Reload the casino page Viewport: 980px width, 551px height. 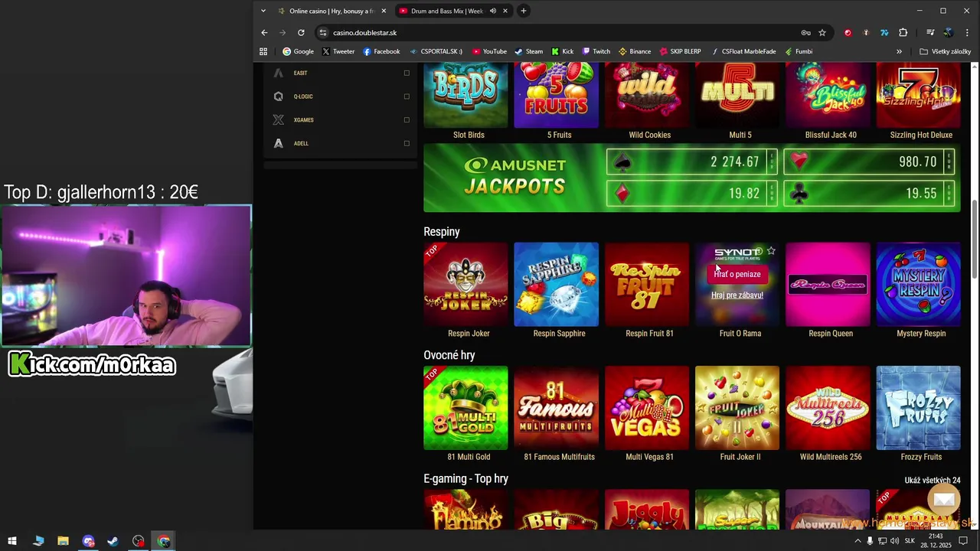point(301,33)
